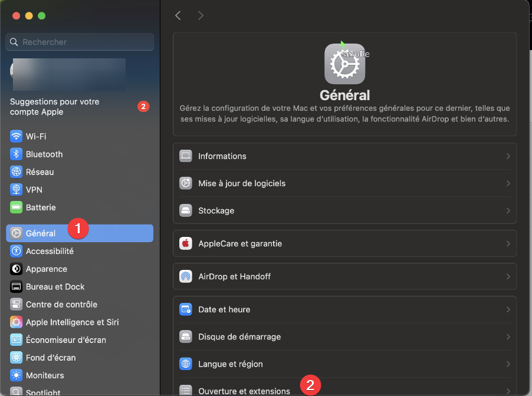
Task: Open the AirDrop et Handoff chevron
Action: coord(508,276)
